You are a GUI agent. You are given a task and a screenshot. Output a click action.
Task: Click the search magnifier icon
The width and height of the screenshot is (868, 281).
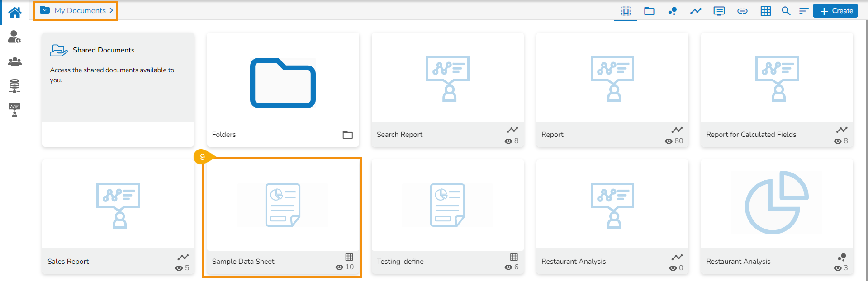click(x=786, y=11)
